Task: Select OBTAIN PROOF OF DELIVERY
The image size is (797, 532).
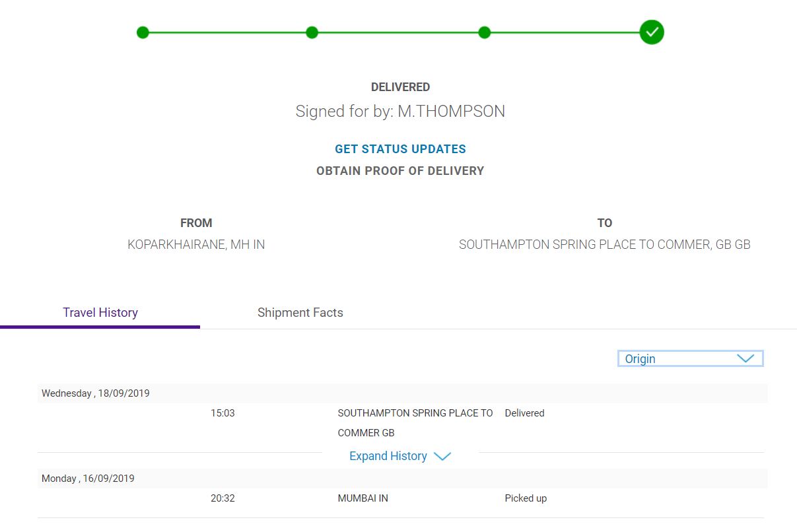Action: point(400,171)
